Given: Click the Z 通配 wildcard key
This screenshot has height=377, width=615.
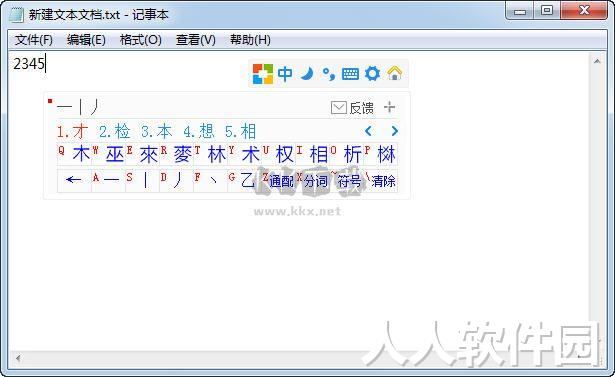Looking at the screenshot, I should (x=279, y=180).
